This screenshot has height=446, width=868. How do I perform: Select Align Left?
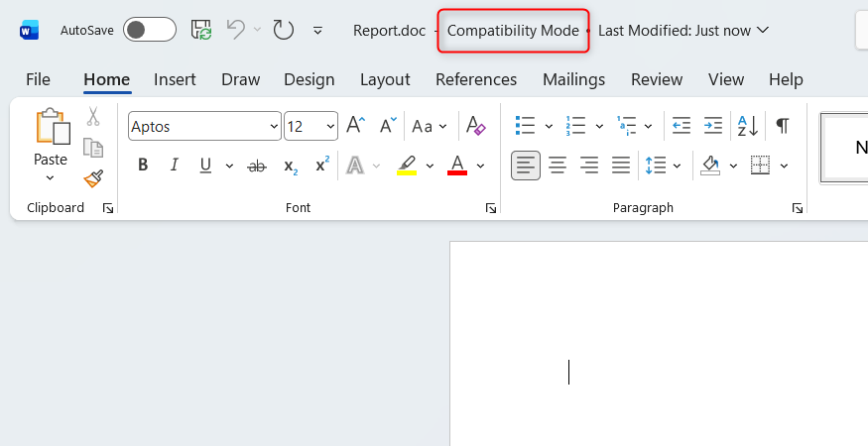526,165
